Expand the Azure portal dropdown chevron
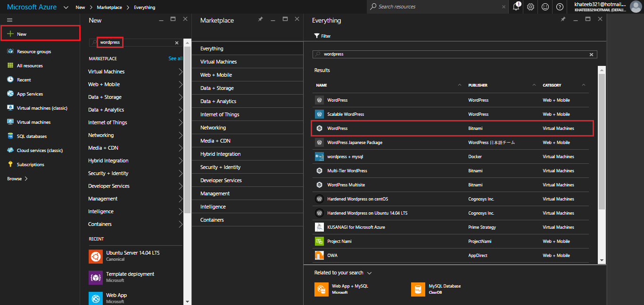This screenshot has height=305, width=644. (66, 8)
